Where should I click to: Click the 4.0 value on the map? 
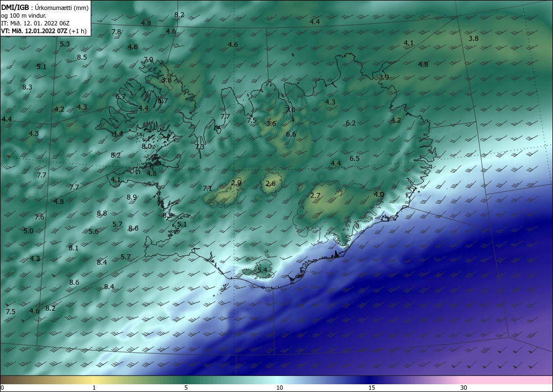[x=379, y=194]
